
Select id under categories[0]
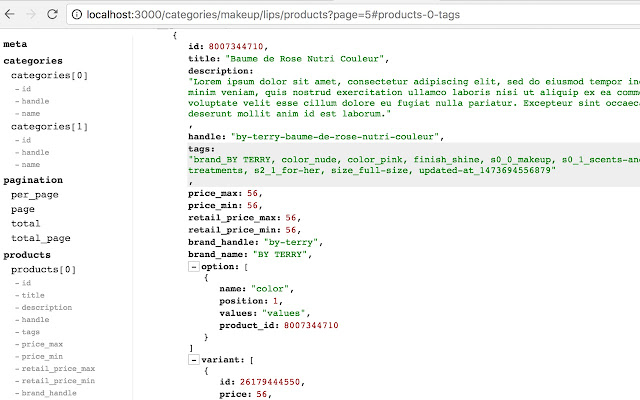26,89
